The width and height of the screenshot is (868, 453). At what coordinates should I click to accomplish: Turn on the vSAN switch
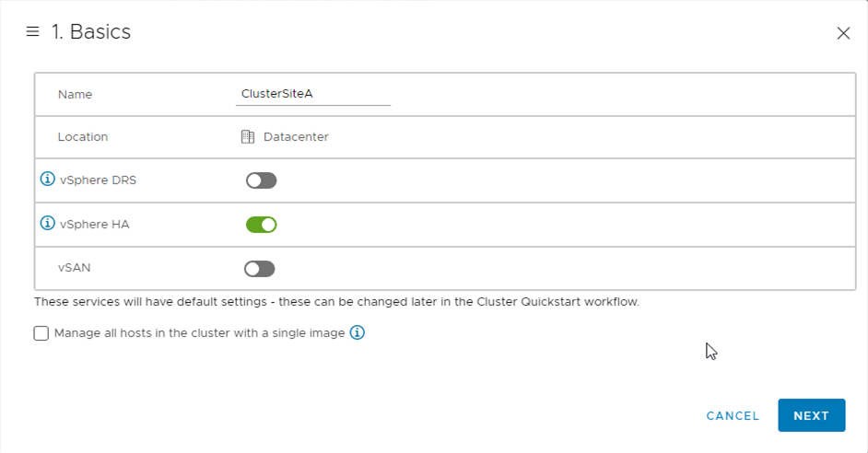point(260,269)
